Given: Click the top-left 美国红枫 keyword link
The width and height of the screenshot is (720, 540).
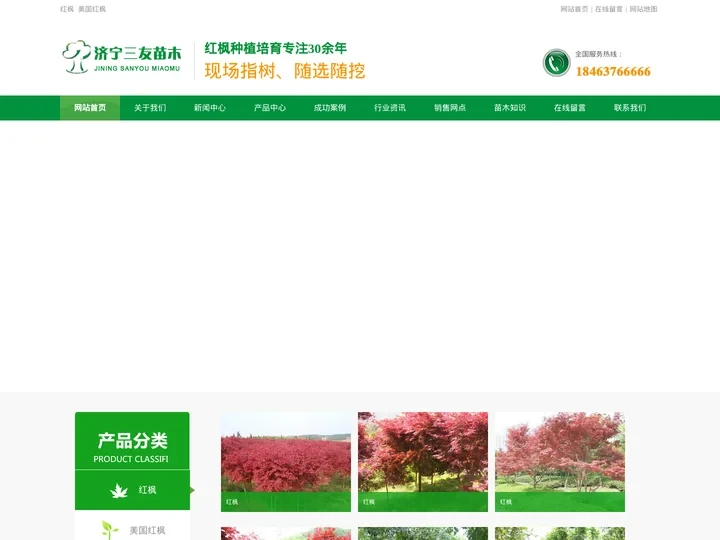Looking at the screenshot, I should point(92,9).
